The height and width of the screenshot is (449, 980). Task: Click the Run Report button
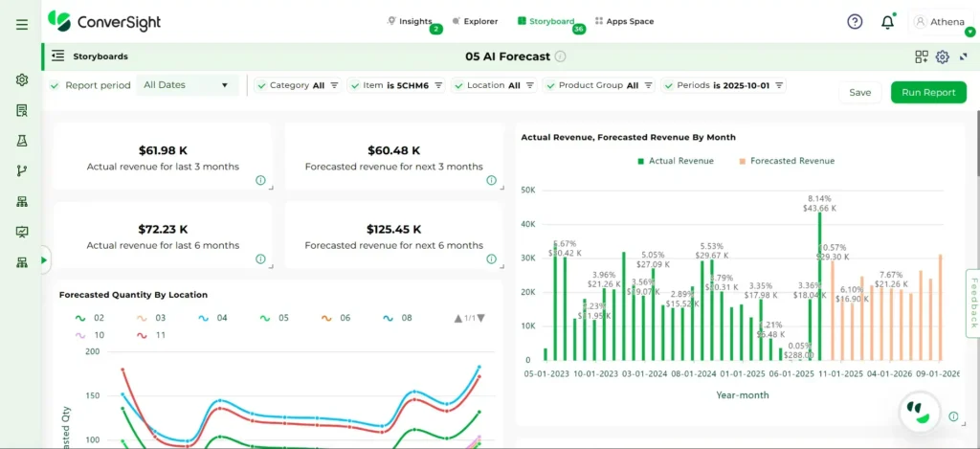(x=927, y=92)
